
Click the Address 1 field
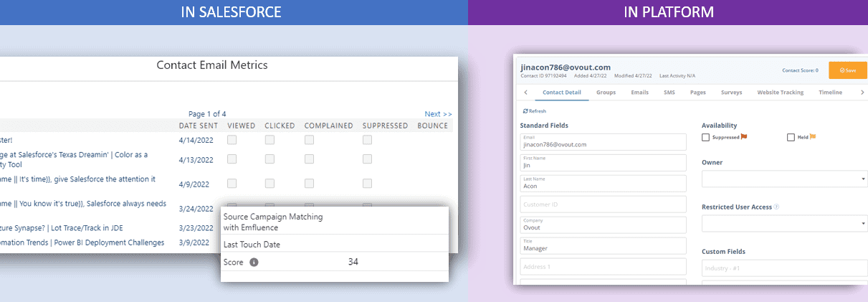pyautogui.click(x=604, y=267)
